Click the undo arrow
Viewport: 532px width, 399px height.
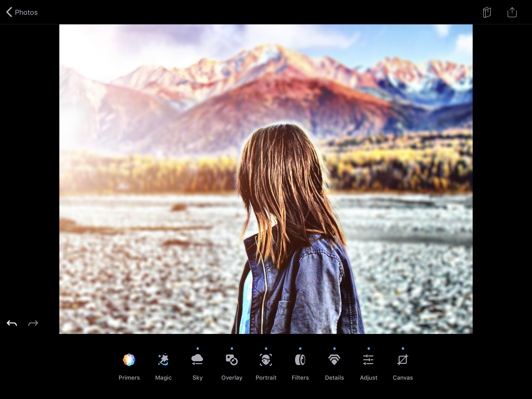tap(12, 323)
